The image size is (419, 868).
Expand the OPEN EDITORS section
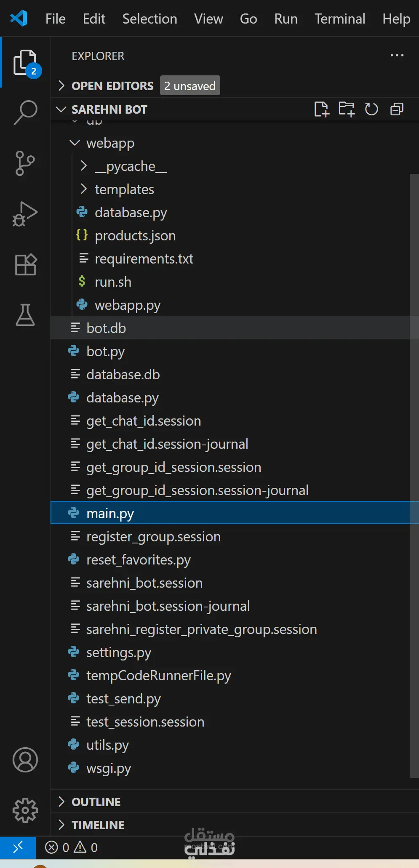pyautogui.click(x=112, y=86)
